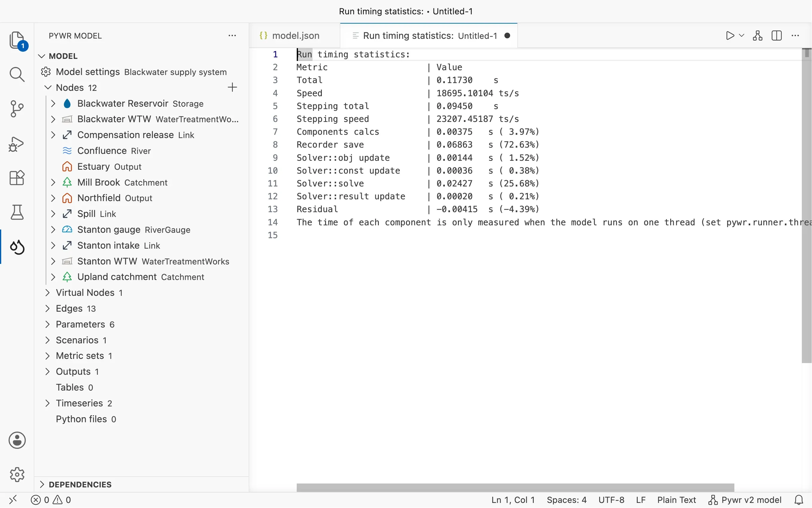
Task: Expand the Blackwater Reservoir node
Action: coord(53,103)
